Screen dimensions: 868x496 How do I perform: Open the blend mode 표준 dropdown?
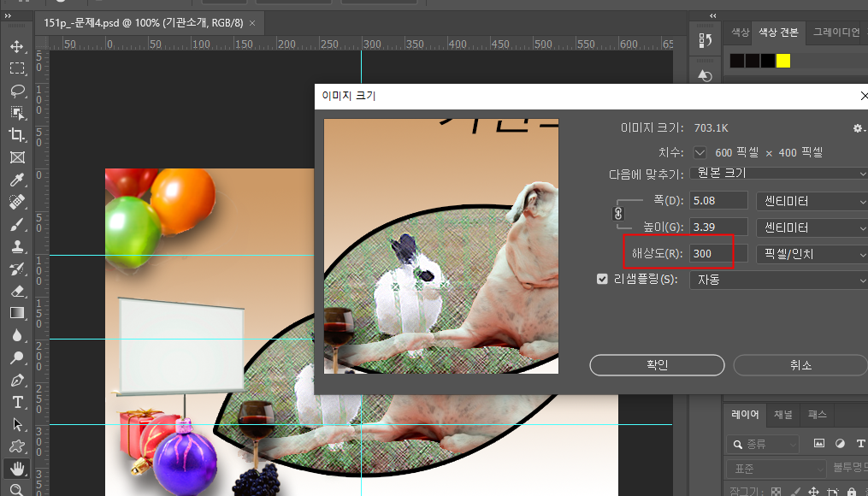(x=776, y=469)
